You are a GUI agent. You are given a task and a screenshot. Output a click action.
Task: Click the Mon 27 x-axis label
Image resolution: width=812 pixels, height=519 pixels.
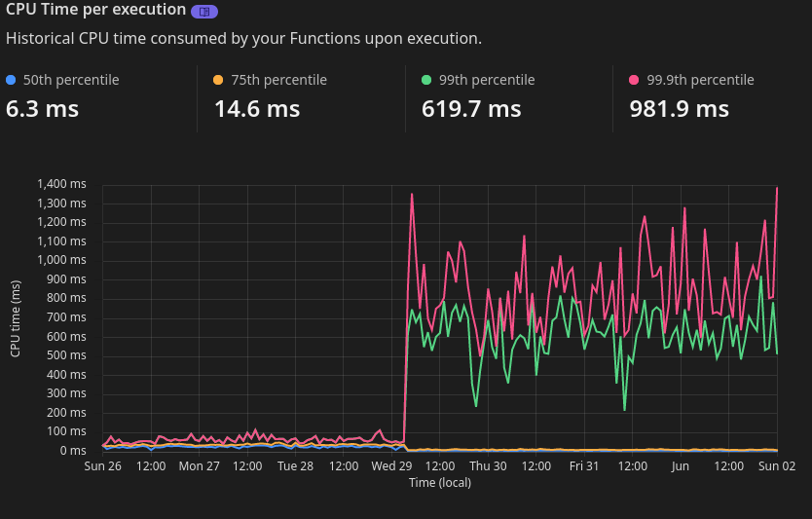click(200, 466)
